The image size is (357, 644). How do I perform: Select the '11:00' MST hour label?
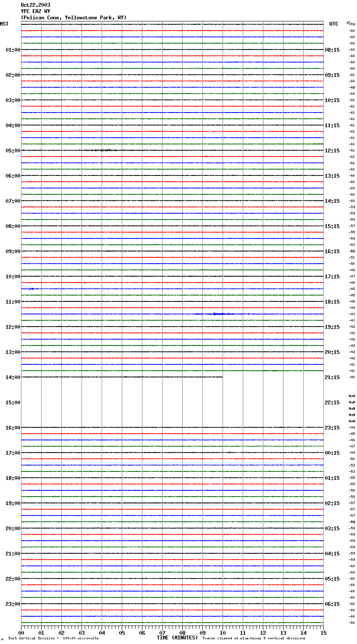pos(13,302)
